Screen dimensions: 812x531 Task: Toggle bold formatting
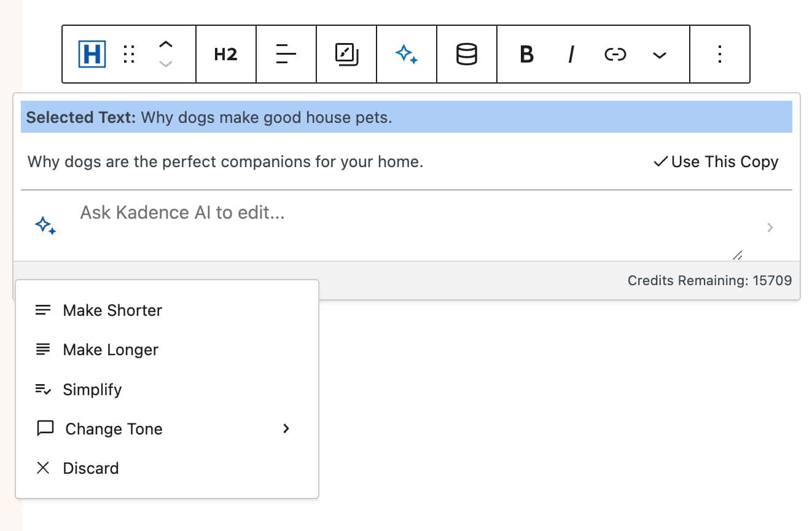pyautogui.click(x=526, y=55)
